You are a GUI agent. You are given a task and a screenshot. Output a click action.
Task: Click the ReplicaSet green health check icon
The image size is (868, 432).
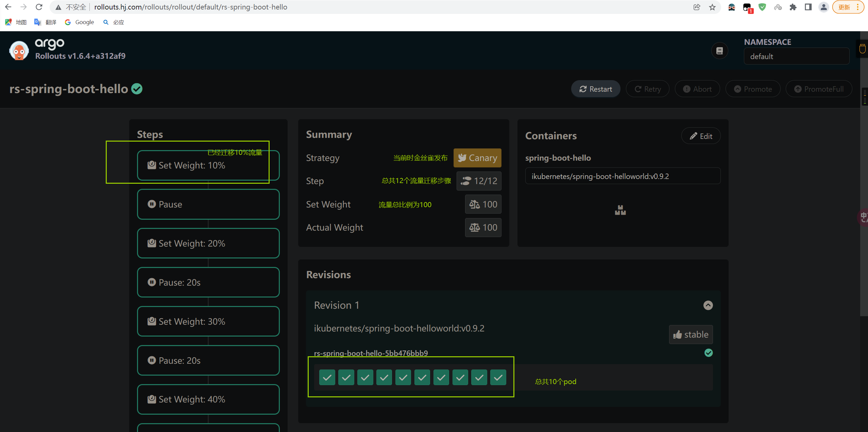point(709,353)
